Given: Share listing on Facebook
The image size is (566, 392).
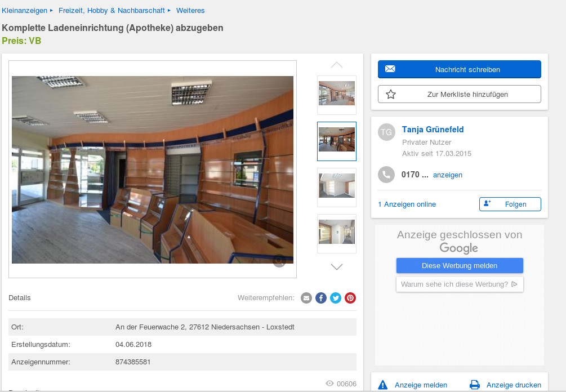Looking at the screenshot, I should tap(321, 298).
